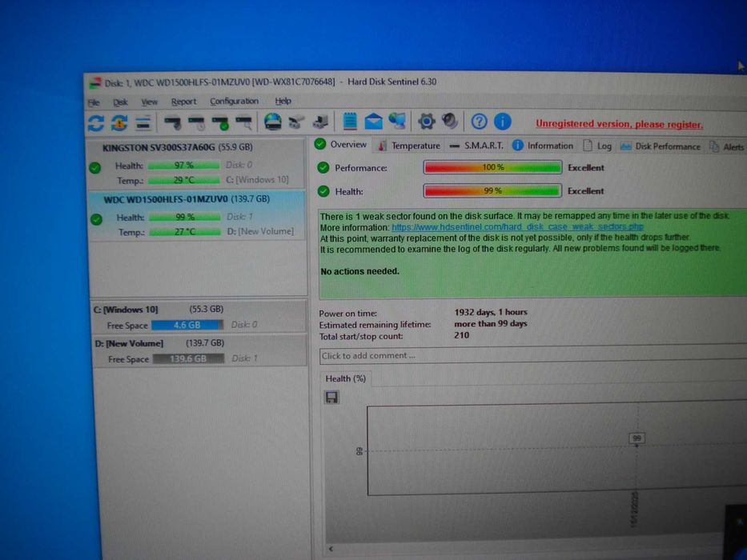Switch to the Disk Performance tab
The height and width of the screenshot is (560, 747).
661,146
